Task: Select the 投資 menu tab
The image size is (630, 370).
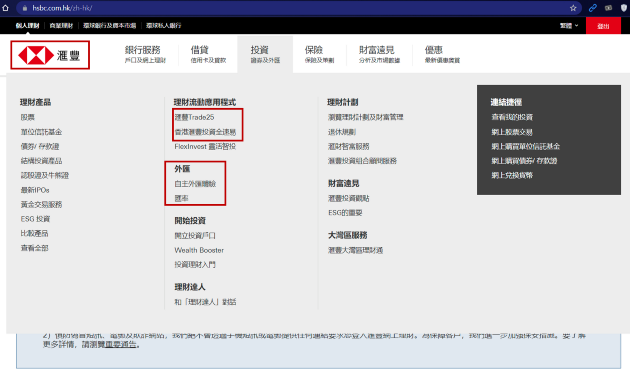Action: click(265, 54)
